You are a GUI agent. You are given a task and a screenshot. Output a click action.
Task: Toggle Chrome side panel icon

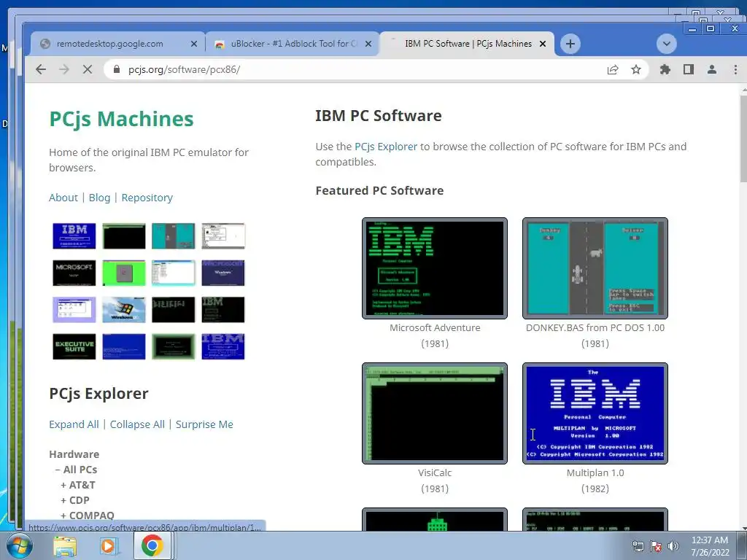point(689,69)
